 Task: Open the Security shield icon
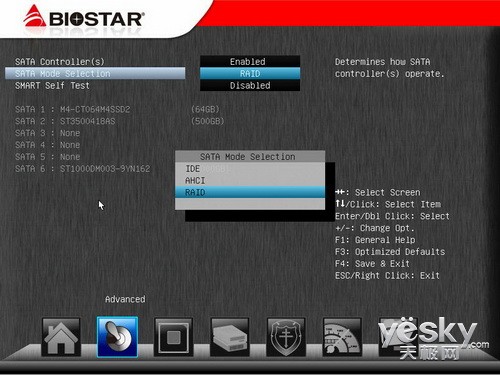[286, 337]
